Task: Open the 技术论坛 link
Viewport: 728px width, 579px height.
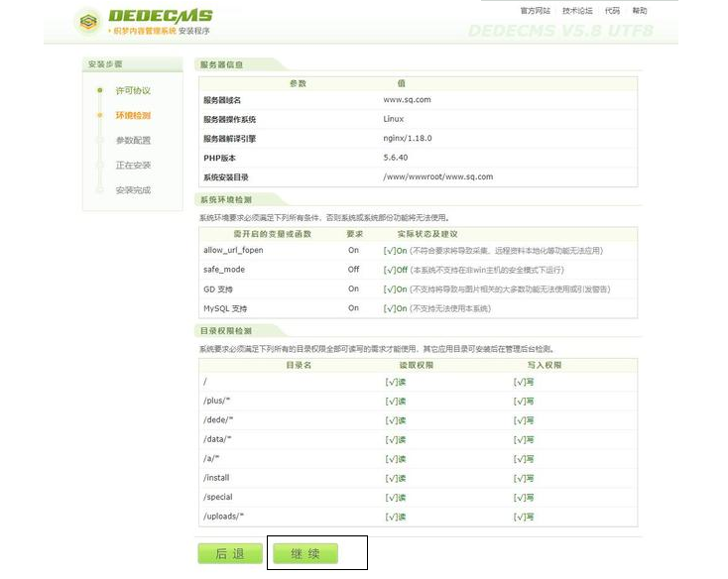Action: (x=577, y=11)
